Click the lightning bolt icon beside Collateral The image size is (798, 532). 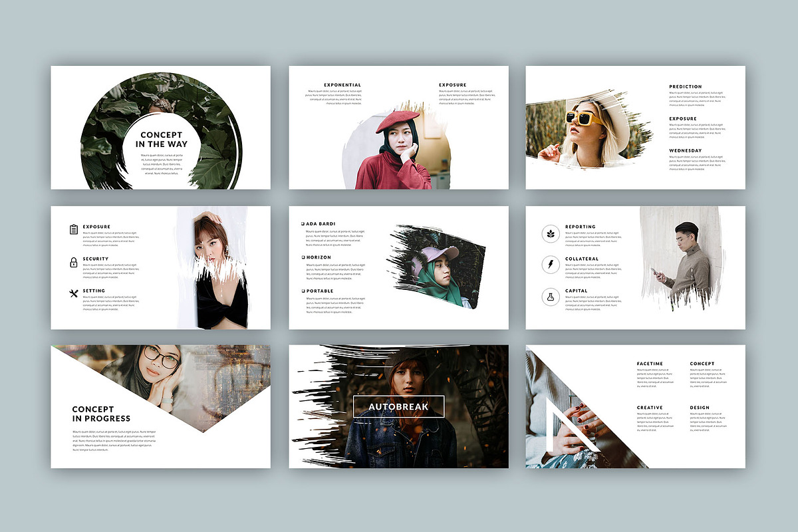coord(551,265)
